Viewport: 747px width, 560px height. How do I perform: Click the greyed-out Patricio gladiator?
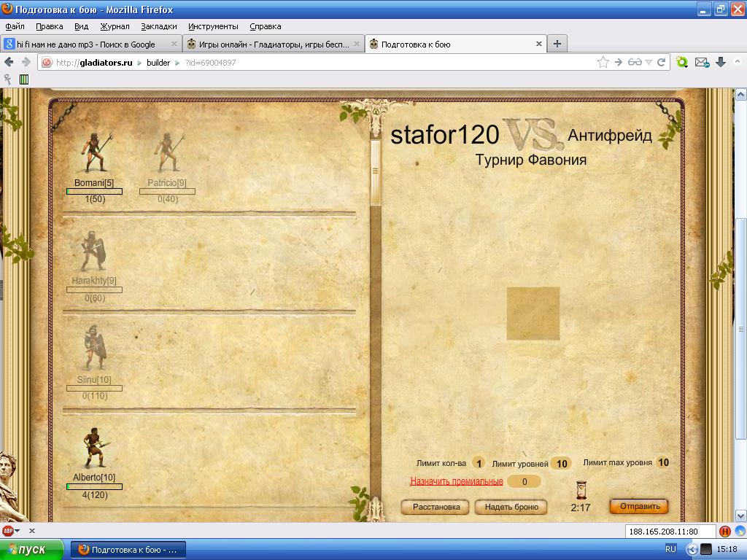coord(167,153)
